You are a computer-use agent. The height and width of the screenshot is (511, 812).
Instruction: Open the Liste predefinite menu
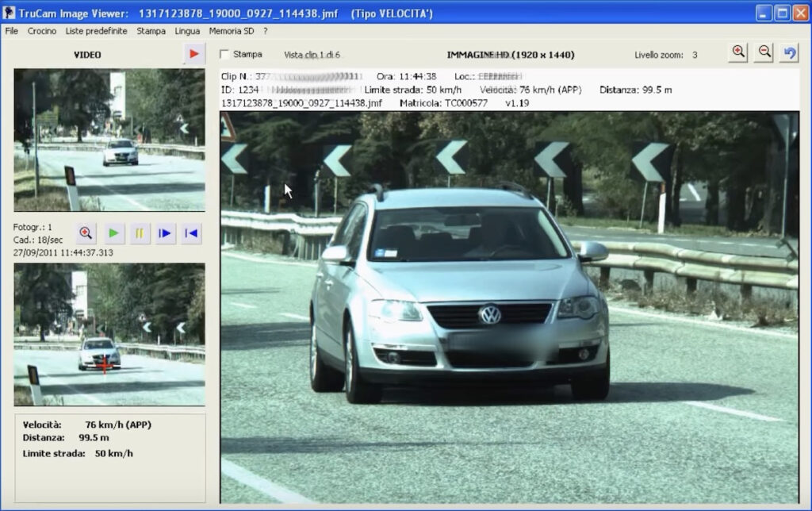pyautogui.click(x=98, y=31)
